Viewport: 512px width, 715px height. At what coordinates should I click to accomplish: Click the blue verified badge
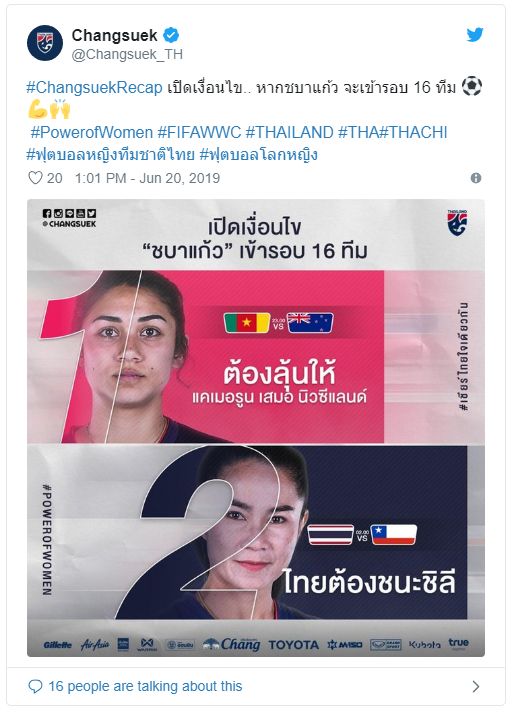point(171,35)
